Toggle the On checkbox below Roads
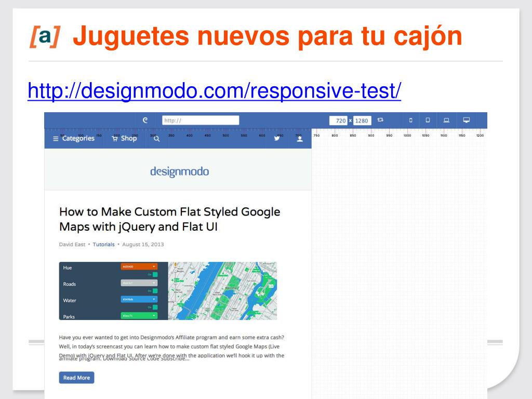Image resolution: width=532 pixels, height=399 pixels. tap(155, 291)
